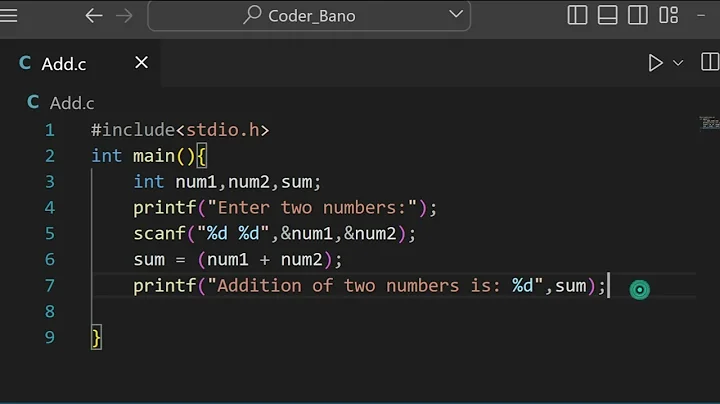720x404 pixels.
Task: Click the C icon in the breadcrumb
Action: [x=33, y=102]
